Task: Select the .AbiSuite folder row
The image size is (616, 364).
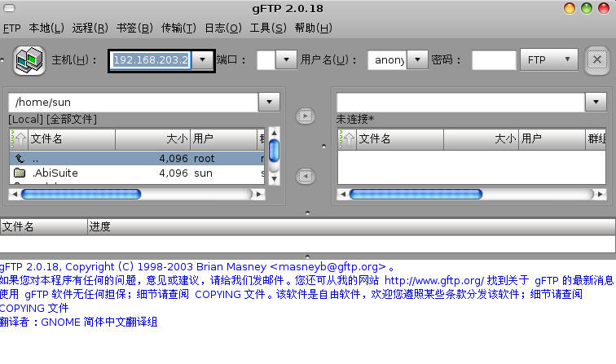Action: click(137, 173)
